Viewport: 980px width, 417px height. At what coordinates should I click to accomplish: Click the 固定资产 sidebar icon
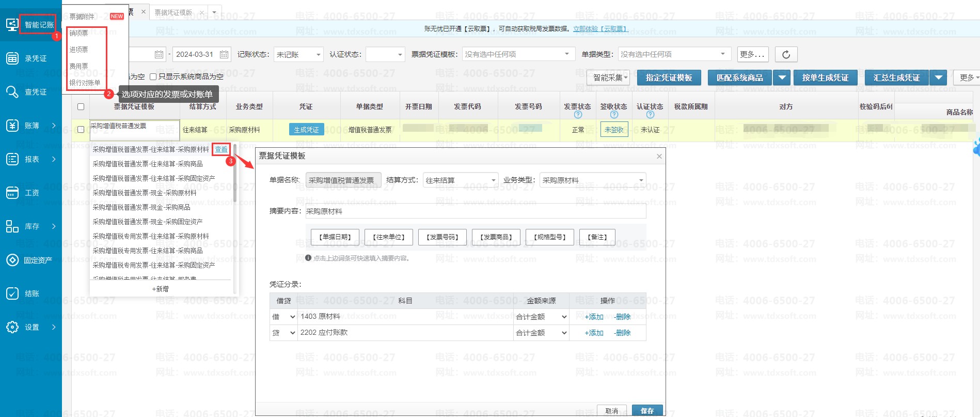[12, 260]
